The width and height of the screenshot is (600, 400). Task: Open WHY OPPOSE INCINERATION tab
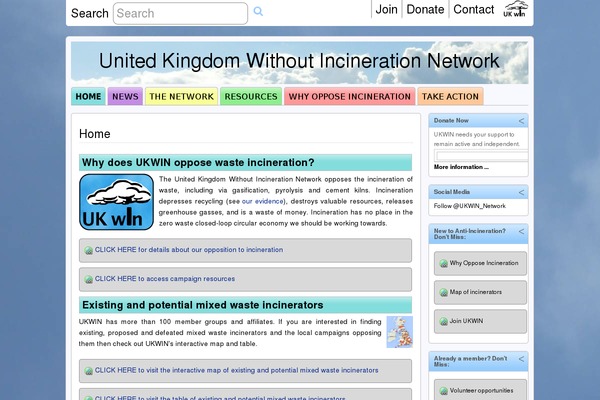tap(350, 96)
